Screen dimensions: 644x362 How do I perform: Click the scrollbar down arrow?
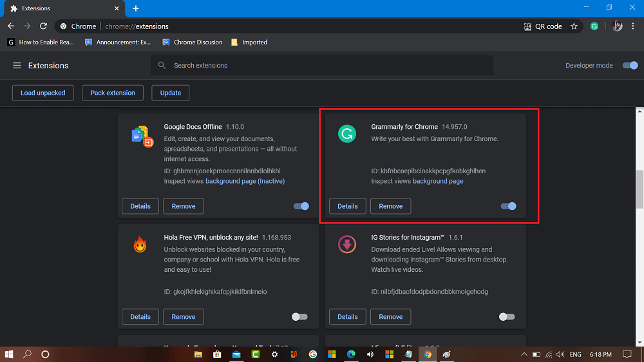(x=640, y=343)
